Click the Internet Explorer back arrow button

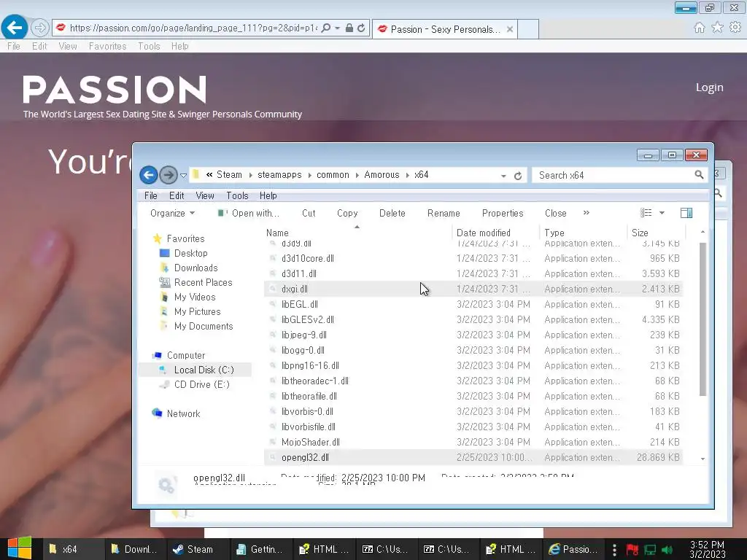coord(15,28)
